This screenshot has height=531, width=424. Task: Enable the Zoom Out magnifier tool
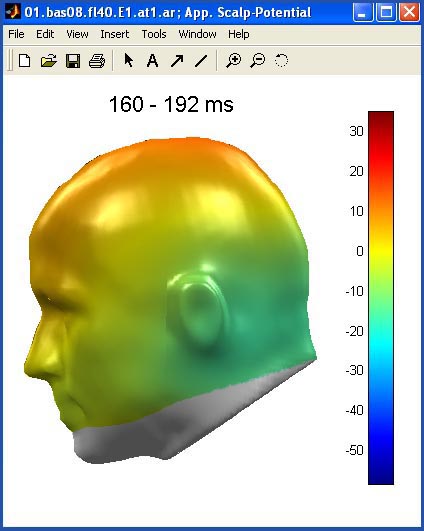pos(257,61)
